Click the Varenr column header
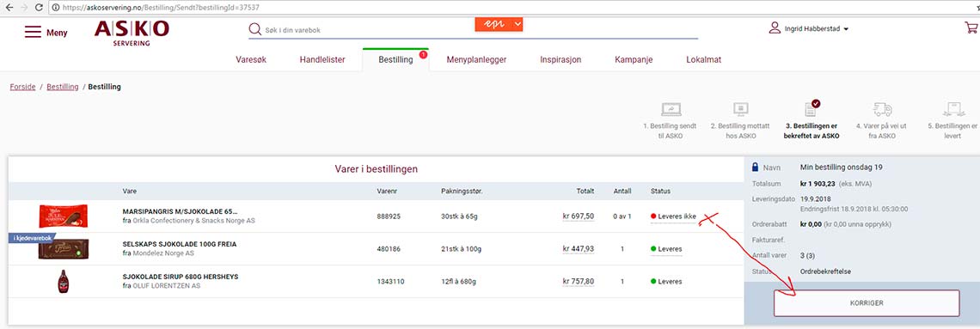Screen dimensions: 980x329 pos(388,191)
